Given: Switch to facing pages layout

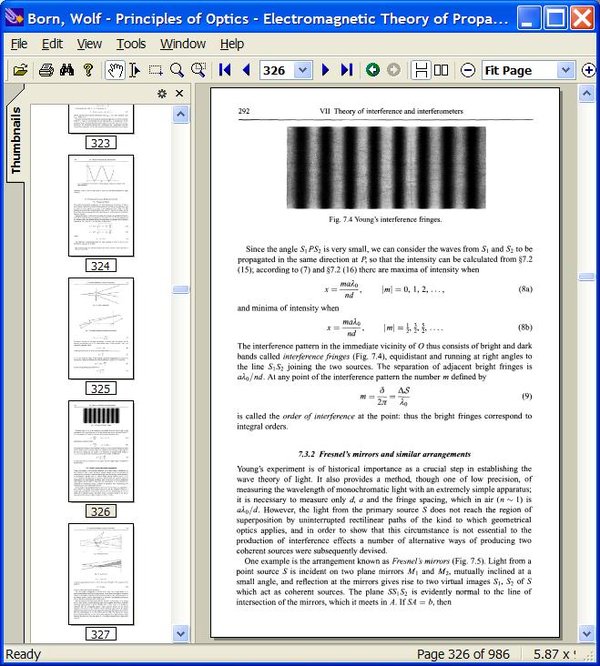Looking at the screenshot, I should (441, 70).
